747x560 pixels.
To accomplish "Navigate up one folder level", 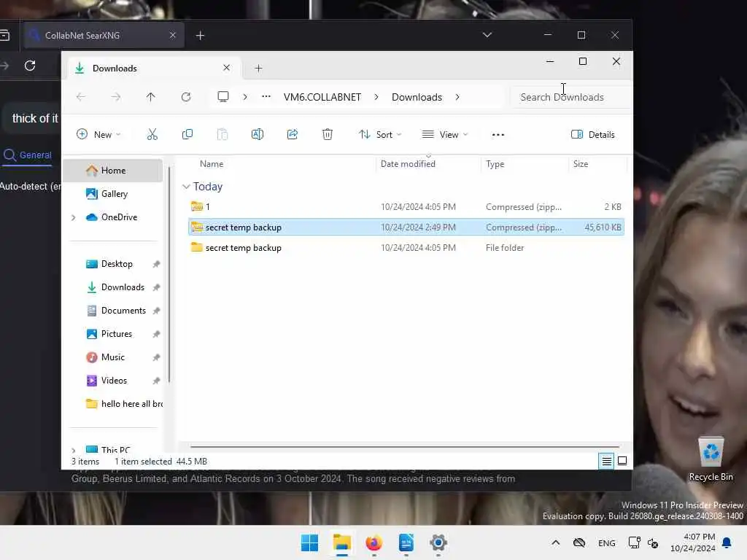I will click(x=150, y=97).
